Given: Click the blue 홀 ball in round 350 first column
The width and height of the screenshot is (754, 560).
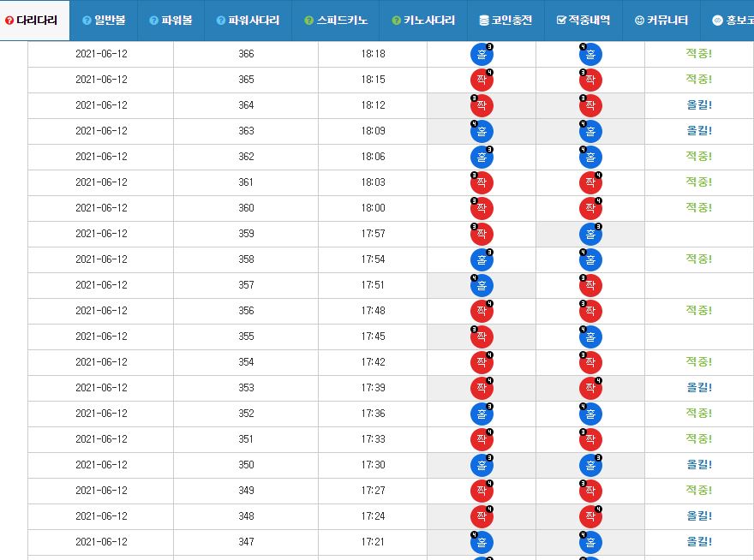Looking at the screenshot, I should 482,465.
